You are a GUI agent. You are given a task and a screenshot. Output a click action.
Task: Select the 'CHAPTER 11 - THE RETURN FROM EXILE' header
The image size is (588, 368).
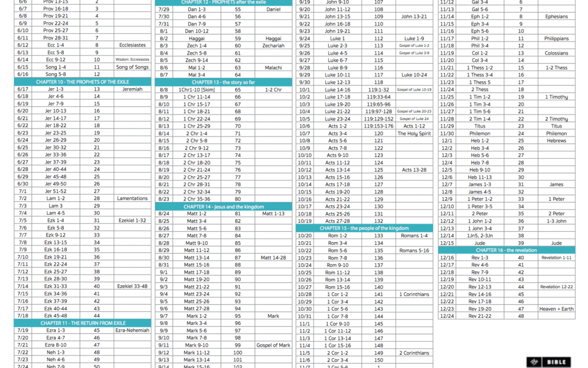point(83,323)
